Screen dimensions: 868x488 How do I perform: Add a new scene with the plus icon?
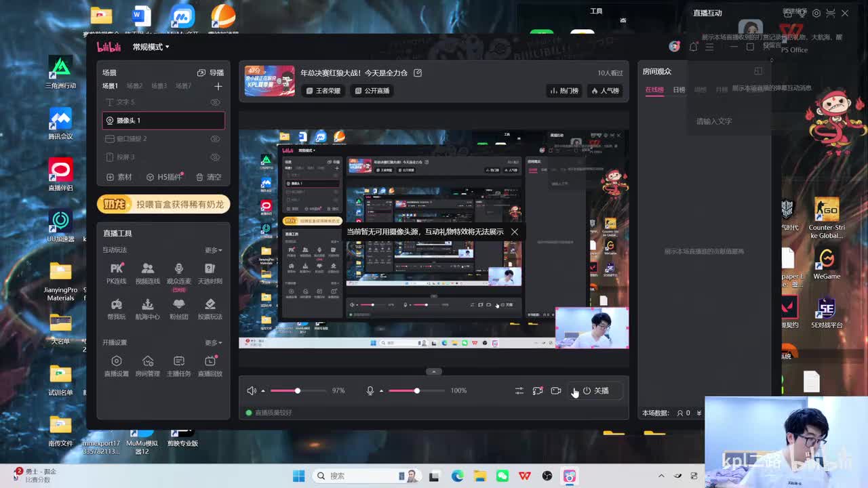(x=218, y=86)
